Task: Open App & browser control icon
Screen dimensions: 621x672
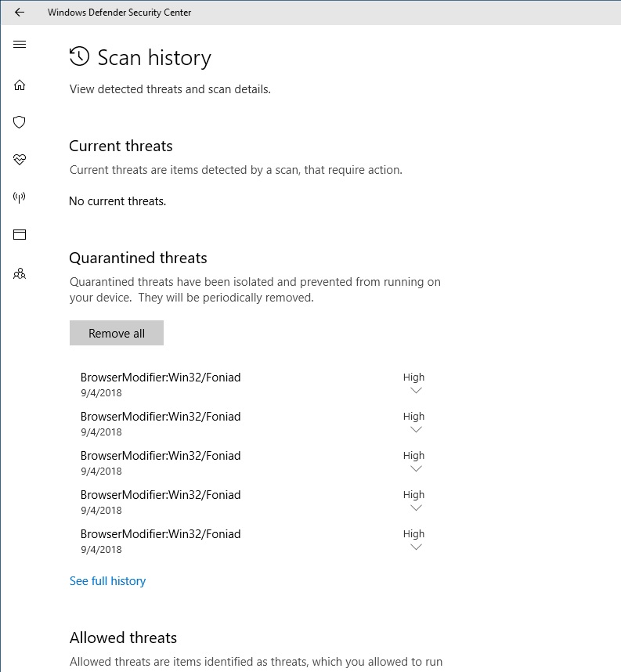Action: pyautogui.click(x=20, y=235)
